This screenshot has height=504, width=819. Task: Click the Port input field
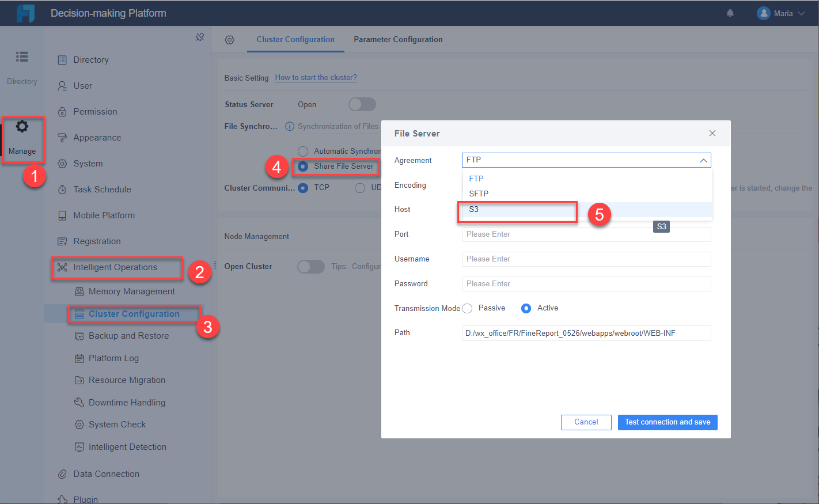(x=586, y=234)
